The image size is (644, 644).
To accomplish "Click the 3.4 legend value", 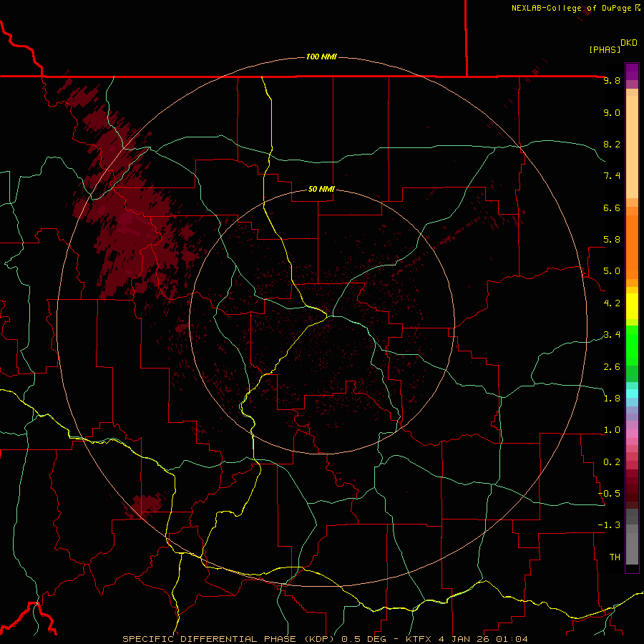I will 612,335.
